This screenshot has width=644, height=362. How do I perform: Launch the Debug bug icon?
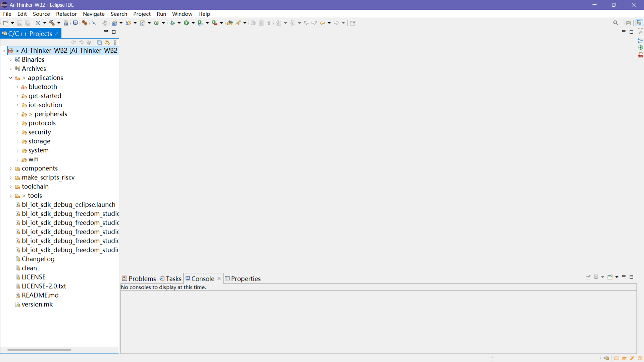tap(172, 23)
